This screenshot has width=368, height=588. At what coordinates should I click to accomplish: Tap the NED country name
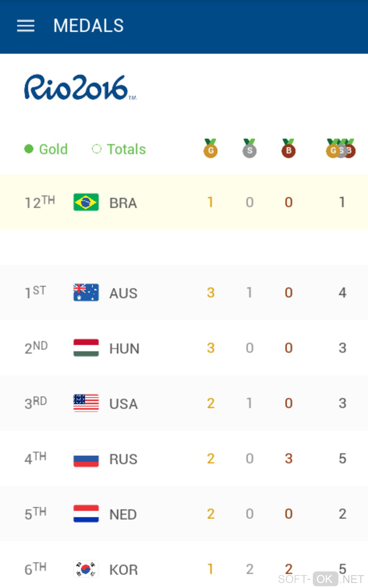tap(123, 514)
